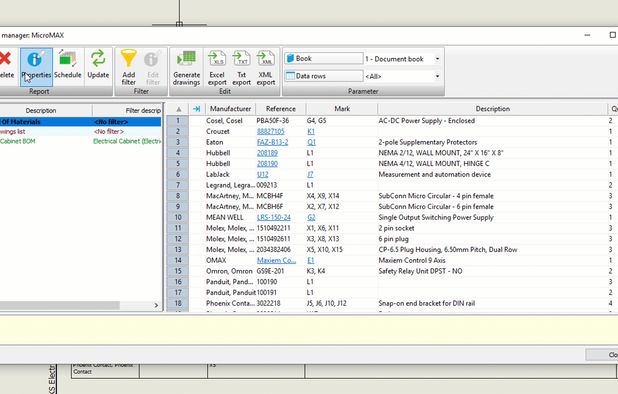This screenshot has width=618, height=394.
Task: Follow the J7 mark link
Action: [x=310, y=175]
